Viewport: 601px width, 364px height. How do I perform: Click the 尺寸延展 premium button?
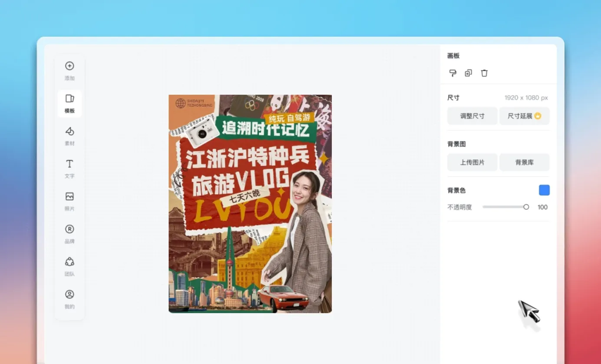525,116
